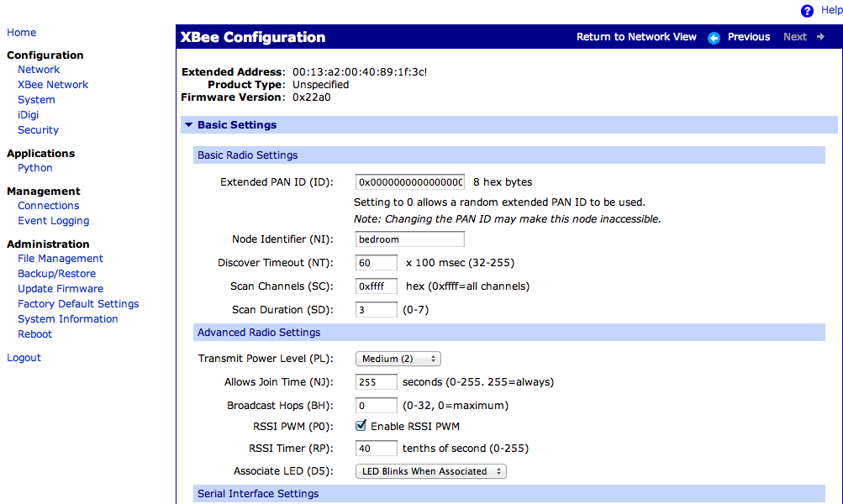The image size is (843, 504).
Task: Open iDigi configuration page
Action: click(x=28, y=114)
